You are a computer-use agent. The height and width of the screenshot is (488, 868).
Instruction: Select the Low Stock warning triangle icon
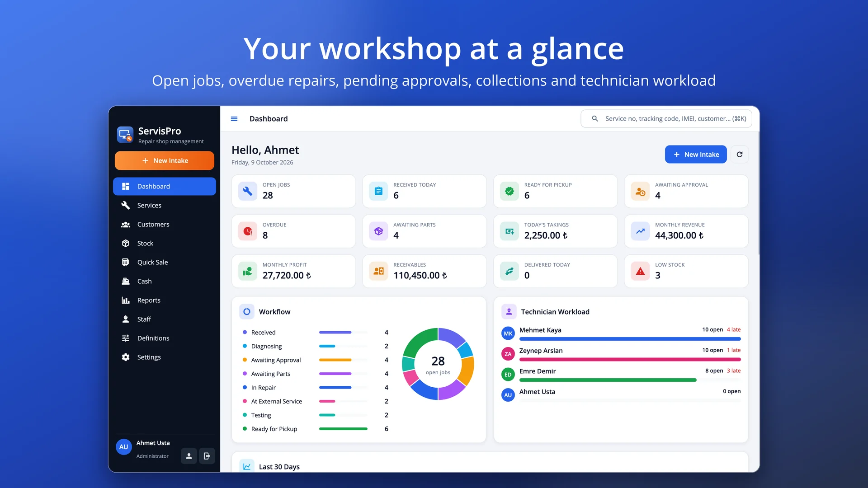tap(640, 271)
